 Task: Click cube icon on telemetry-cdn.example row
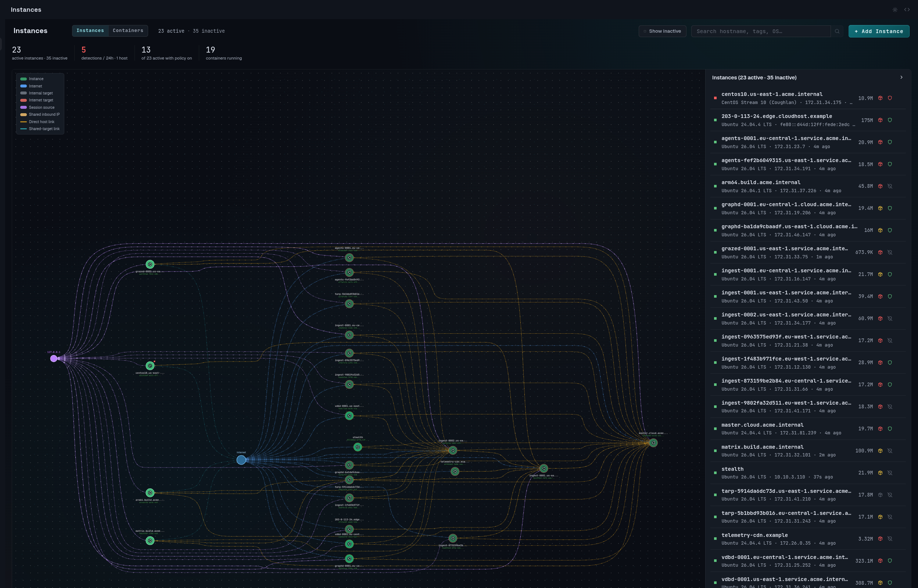[880, 539]
